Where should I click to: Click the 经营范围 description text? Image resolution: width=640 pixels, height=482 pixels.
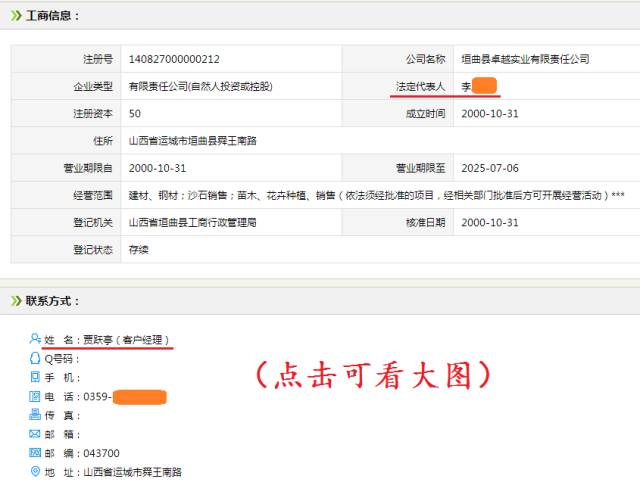[x=377, y=195]
